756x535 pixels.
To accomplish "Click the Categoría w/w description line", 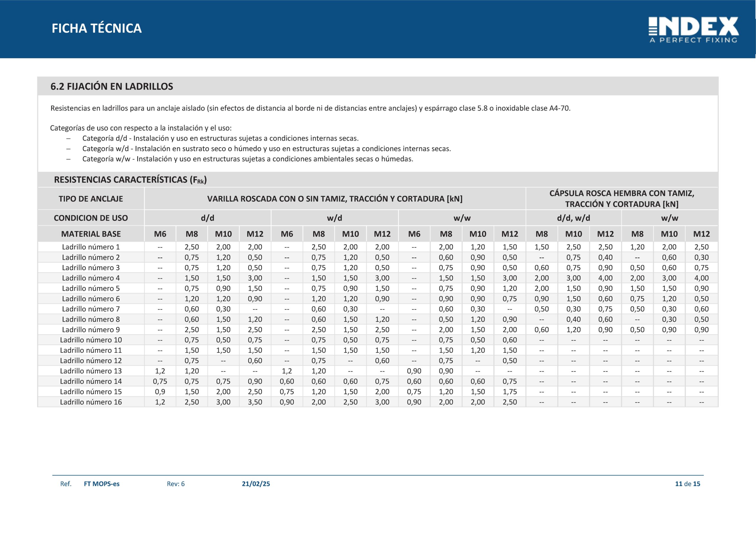I will point(247,159).
